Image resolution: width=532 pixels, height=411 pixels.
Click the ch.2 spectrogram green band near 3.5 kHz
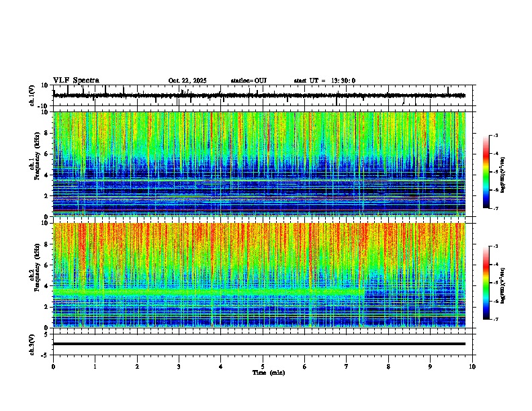click(x=209, y=291)
